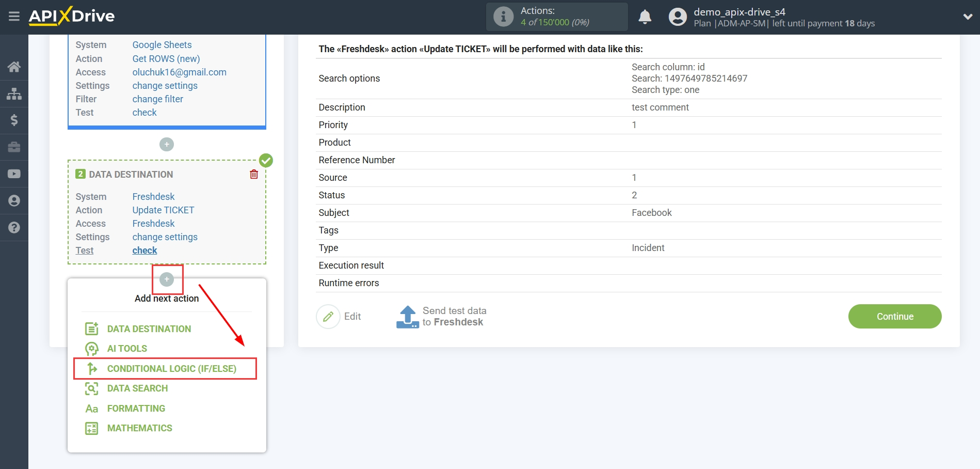The width and height of the screenshot is (980, 469).
Task: Click the user avatar icon
Action: [x=678, y=17]
